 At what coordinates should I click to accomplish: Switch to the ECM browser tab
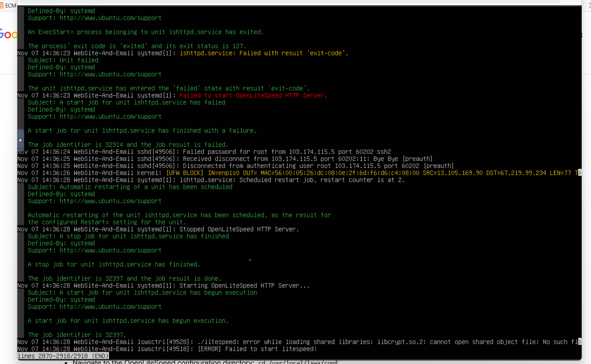click(9, 6)
